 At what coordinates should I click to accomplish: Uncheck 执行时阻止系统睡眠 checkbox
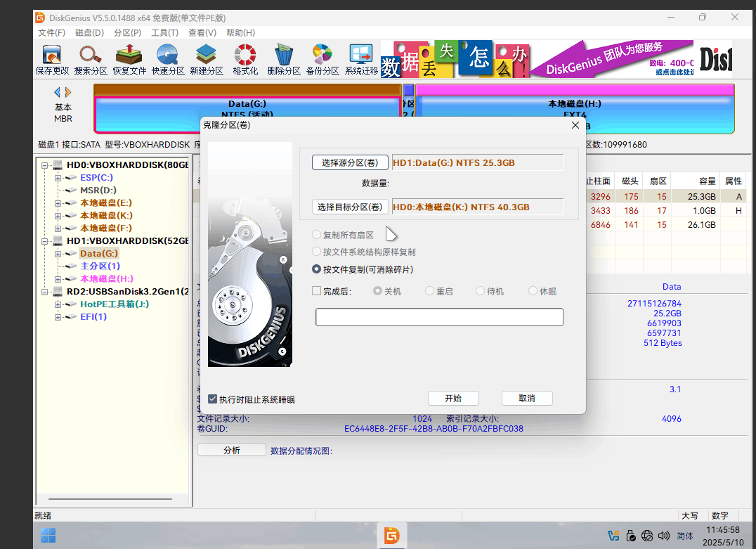(x=212, y=399)
